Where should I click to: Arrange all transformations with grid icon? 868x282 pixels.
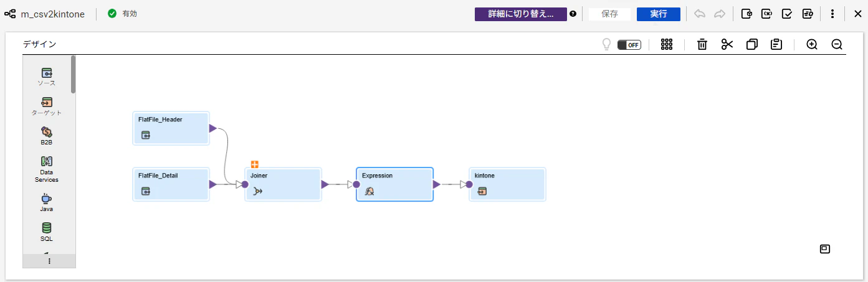pos(667,44)
